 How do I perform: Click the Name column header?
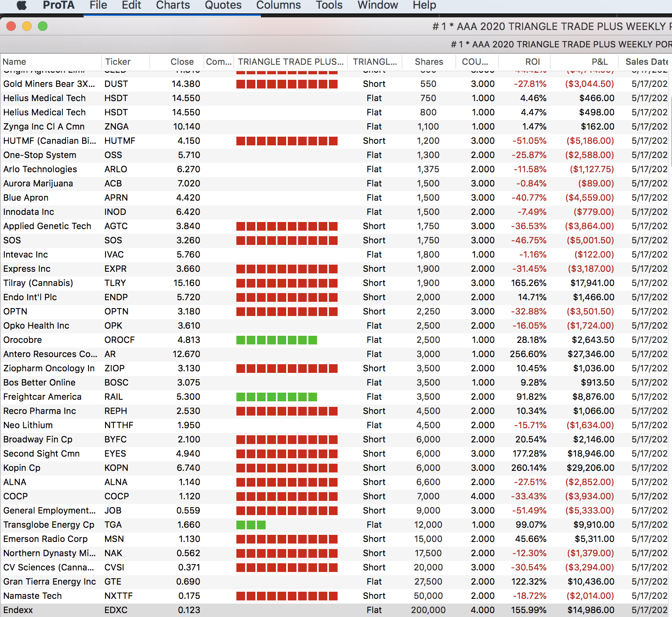(x=14, y=62)
